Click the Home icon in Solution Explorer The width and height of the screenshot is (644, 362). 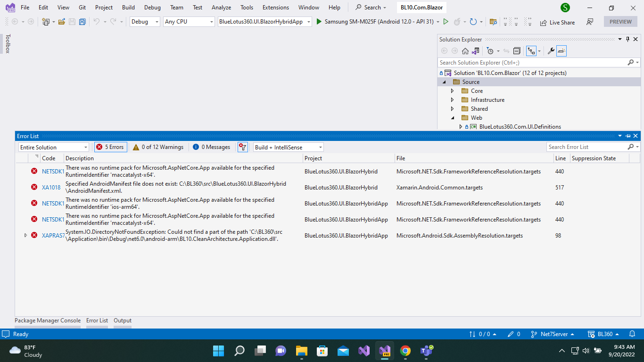coord(465,50)
